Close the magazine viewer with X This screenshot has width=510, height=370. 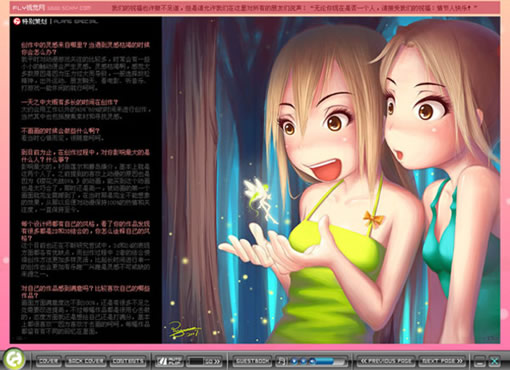[x=494, y=361]
